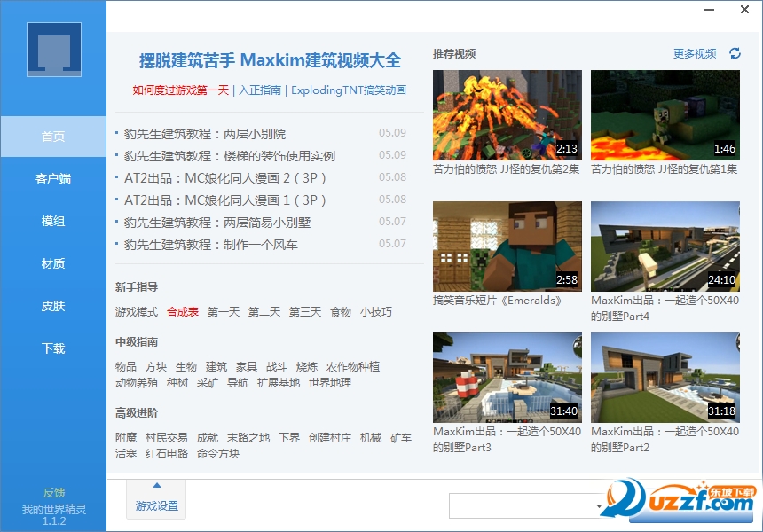Screen dimensions: 763x532
Task: Open 小技巧 guide link
Action: (376, 312)
